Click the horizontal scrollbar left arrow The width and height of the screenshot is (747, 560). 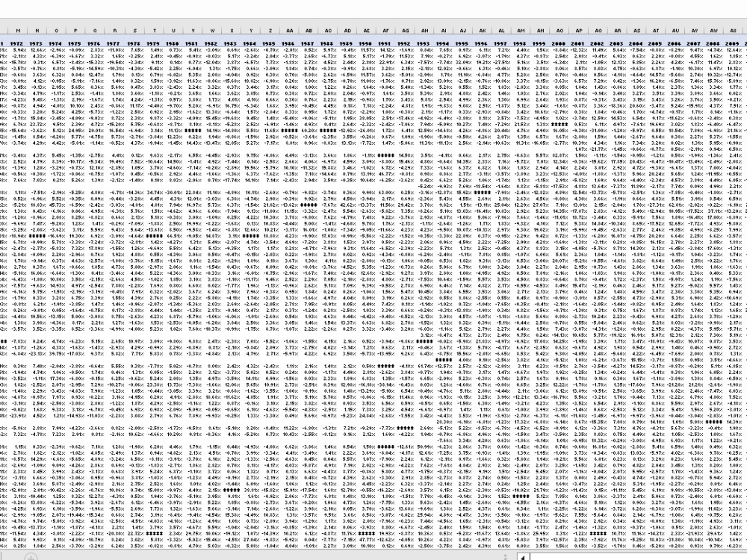(x=523, y=557)
